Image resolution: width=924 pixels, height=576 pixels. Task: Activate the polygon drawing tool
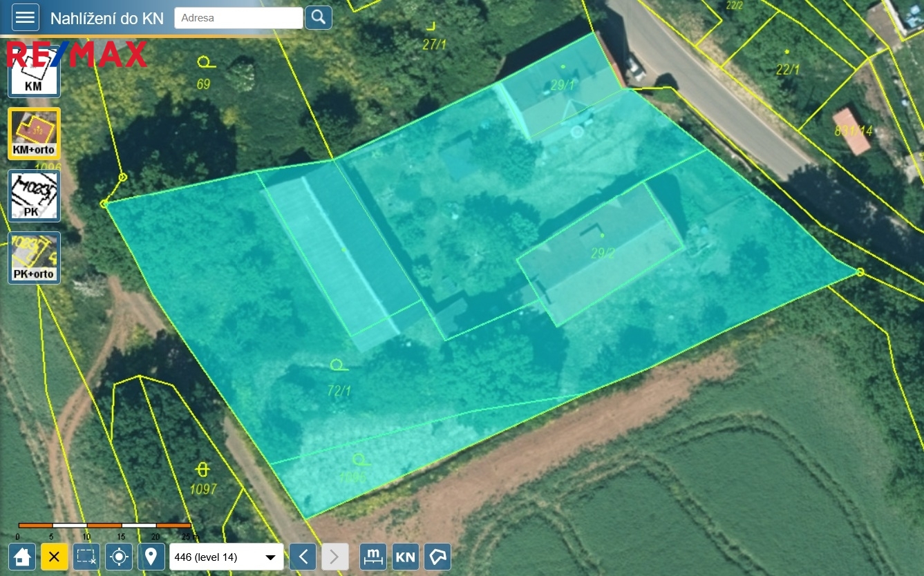[x=437, y=557]
